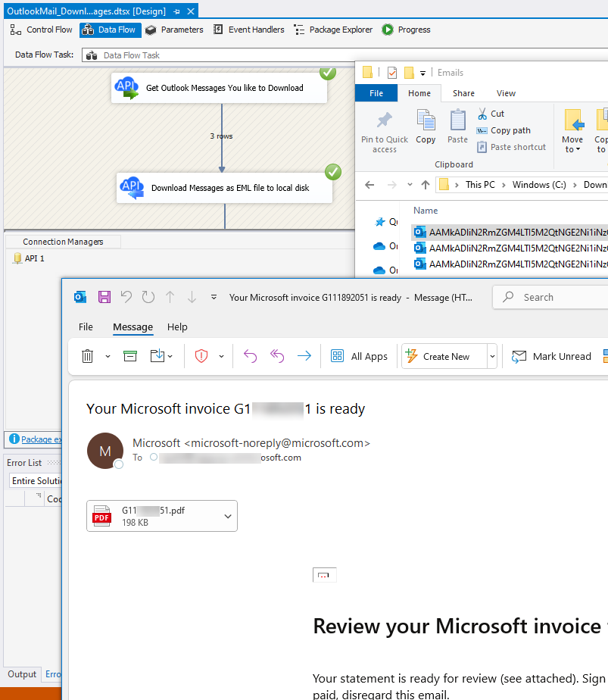Viewport: 608px width, 700px height.
Task: Open the Delete options dropdown arrow
Action: 108,356
